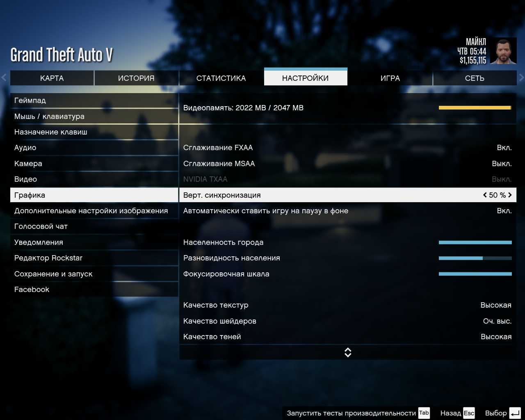Viewport: 525px width, 420px height.
Task: Open the Голосовой чат settings
Action: (94, 226)
